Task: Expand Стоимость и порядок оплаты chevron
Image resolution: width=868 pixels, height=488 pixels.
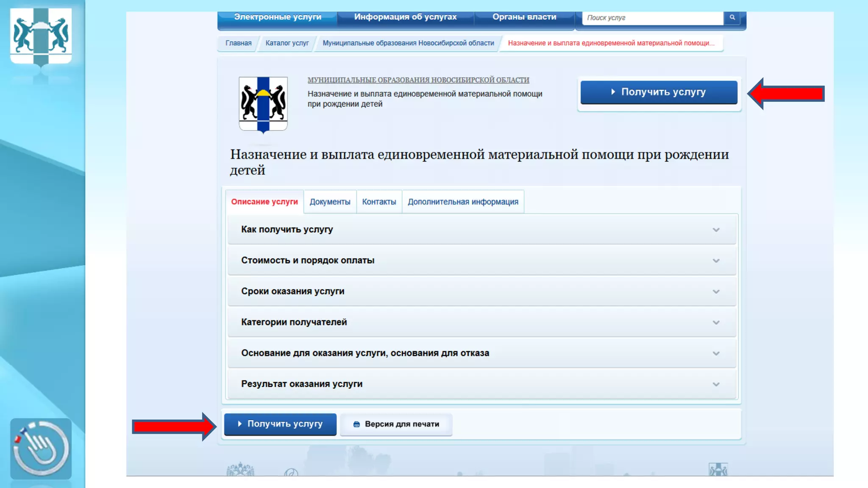Action: coord(716,261)
